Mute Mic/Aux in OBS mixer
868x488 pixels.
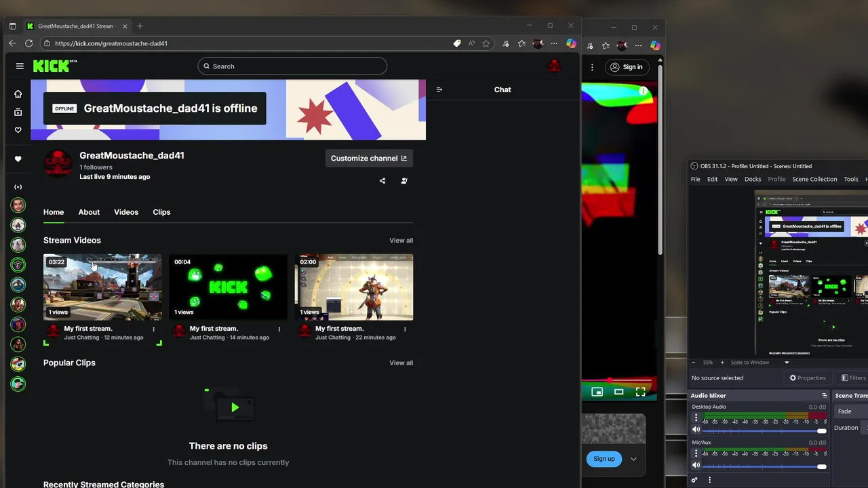[696, 466]
